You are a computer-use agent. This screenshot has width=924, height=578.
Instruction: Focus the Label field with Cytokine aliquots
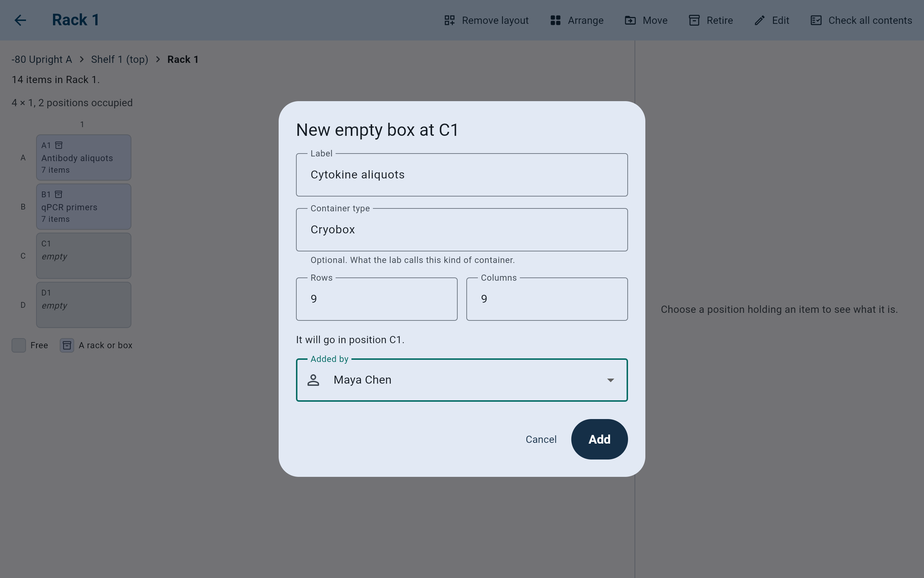pos(462,175)
